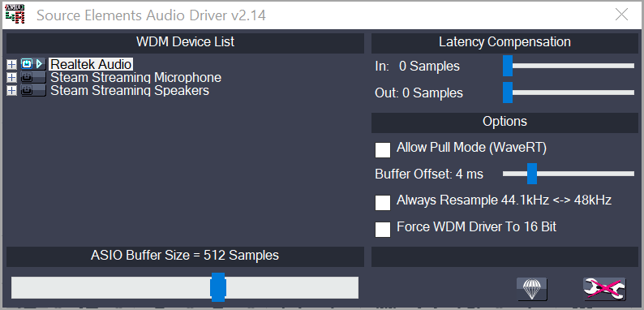
Task: Click the play arrow beside Realtek Audio
Action: (x=40, y=64)
